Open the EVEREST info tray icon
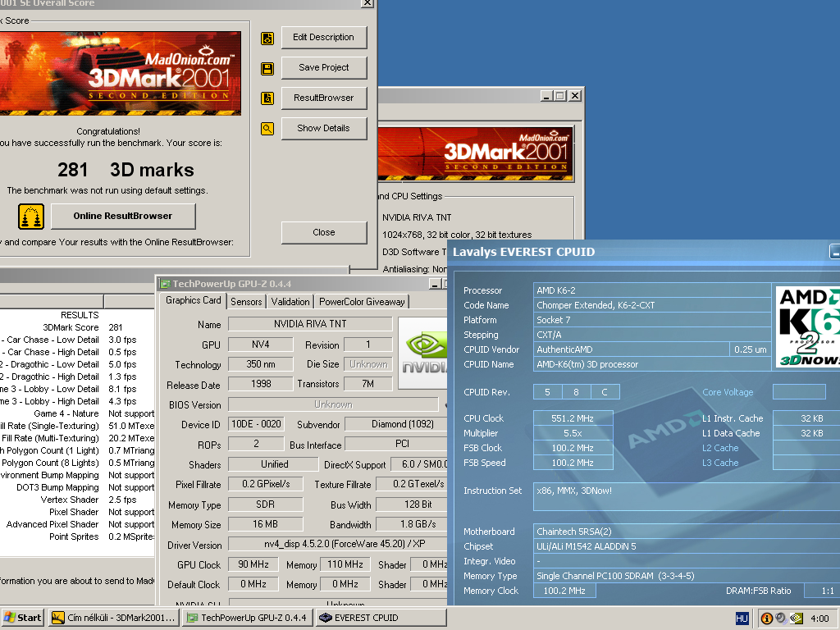 click(x=767, y=619)
